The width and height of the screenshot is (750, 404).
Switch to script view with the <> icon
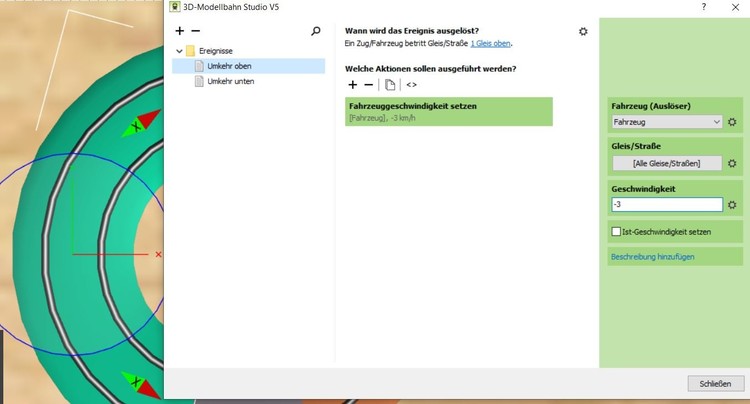point(411,85)
